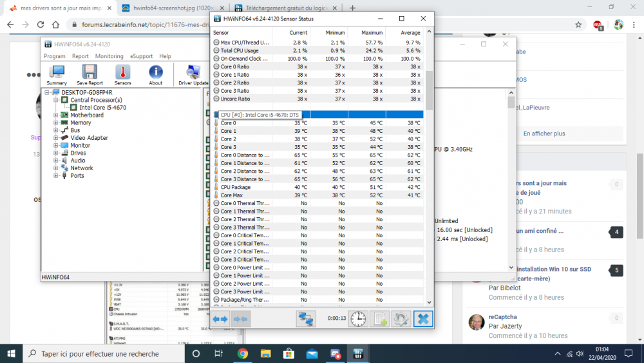Viewport: 644px width, 363px height.
Task: Select Intel Core i5-4670 tree item
Action: [102, 108]
